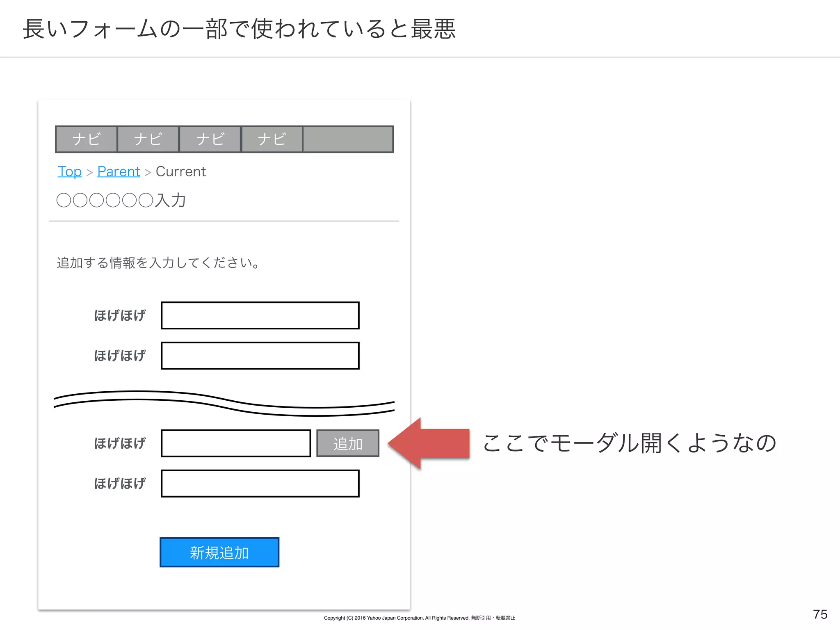Viewport: 840px width, 630px height.
Task: Click the second ナビ navigation tab
Action: click(x=148, y=139)
